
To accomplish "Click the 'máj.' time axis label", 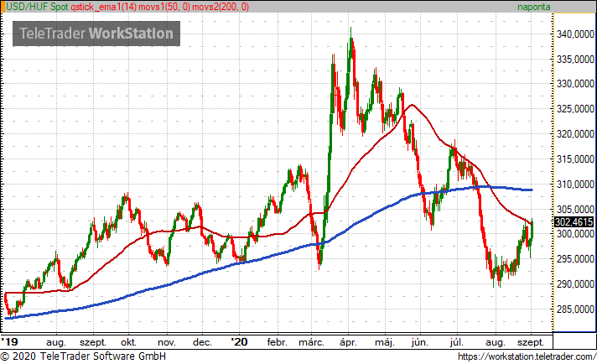I will click(x=385, y=342).
